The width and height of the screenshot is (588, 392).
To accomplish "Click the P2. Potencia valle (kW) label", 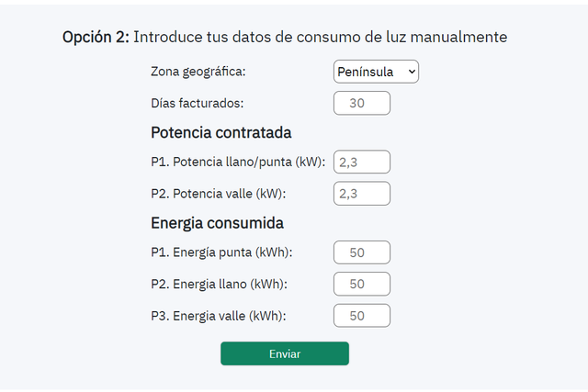I will 219,194.
